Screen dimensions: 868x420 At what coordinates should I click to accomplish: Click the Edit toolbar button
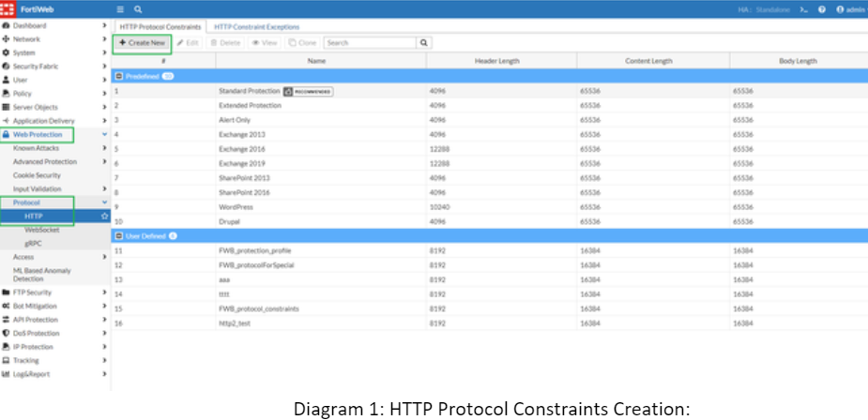click(x=188, y=42)
